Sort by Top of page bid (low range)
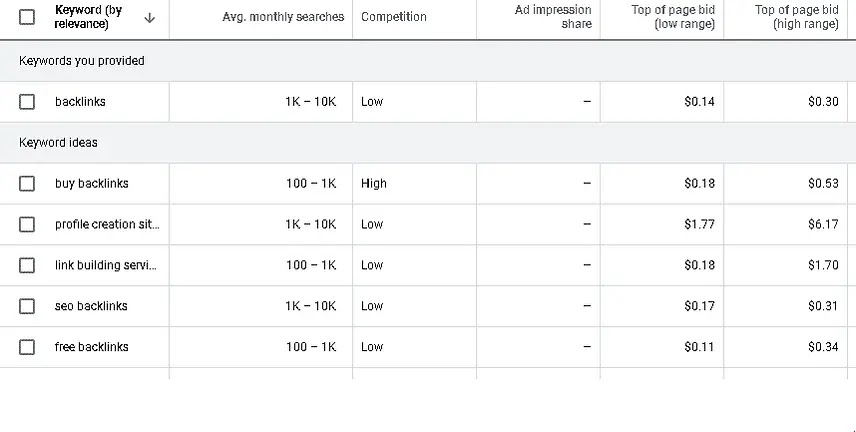856x432 pixels. coord(672,17)
